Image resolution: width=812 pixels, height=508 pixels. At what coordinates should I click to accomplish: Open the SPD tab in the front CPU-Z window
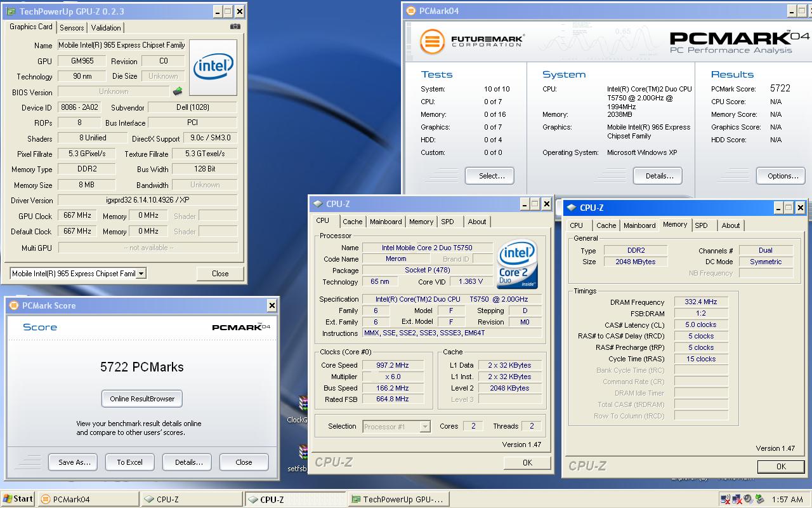click(x=448, y=222)
